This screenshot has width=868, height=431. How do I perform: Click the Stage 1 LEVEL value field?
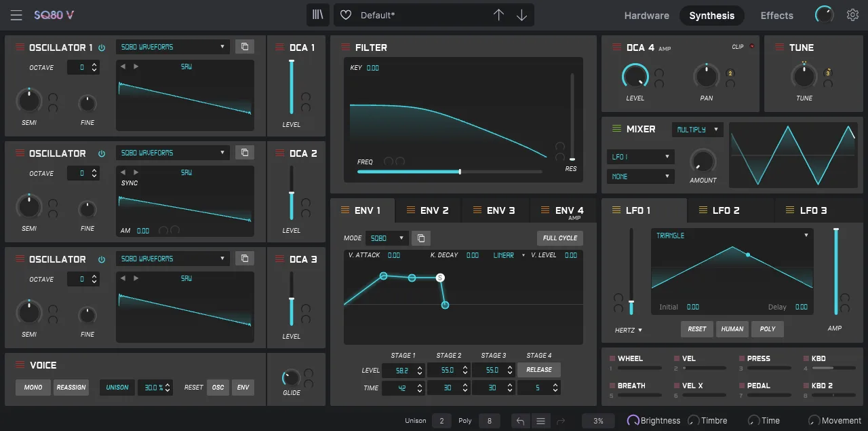399,370
